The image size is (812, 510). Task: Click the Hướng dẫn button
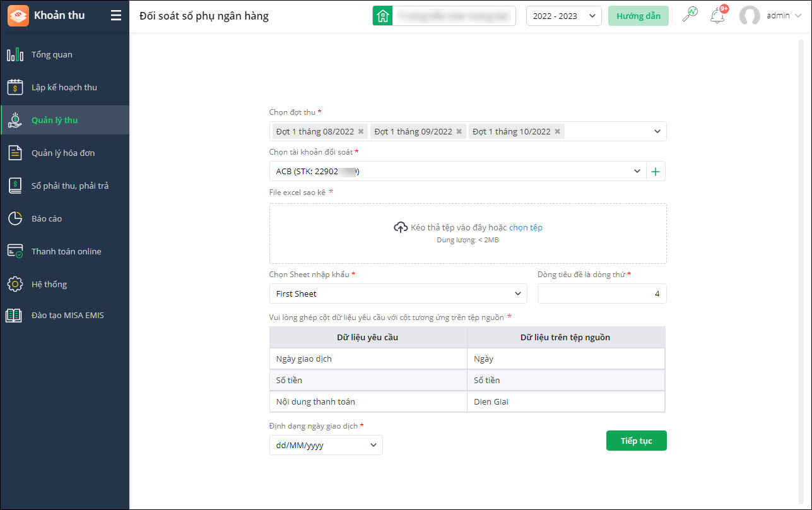tap(638, 16)
